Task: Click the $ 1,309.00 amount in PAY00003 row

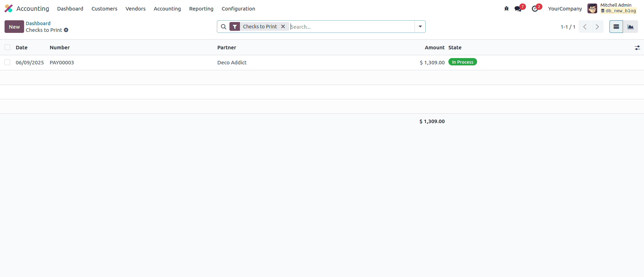Action: coord(432,63)
